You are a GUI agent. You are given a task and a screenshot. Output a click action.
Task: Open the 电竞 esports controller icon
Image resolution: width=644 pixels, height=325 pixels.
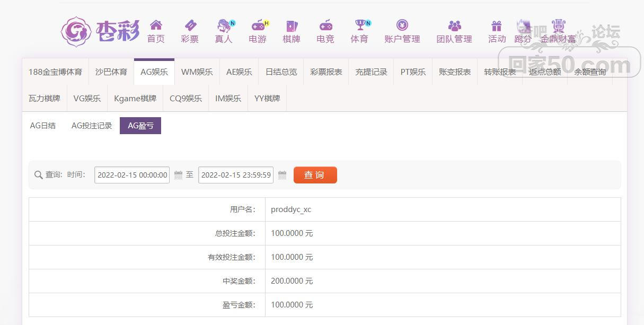(x=325, y=25)
